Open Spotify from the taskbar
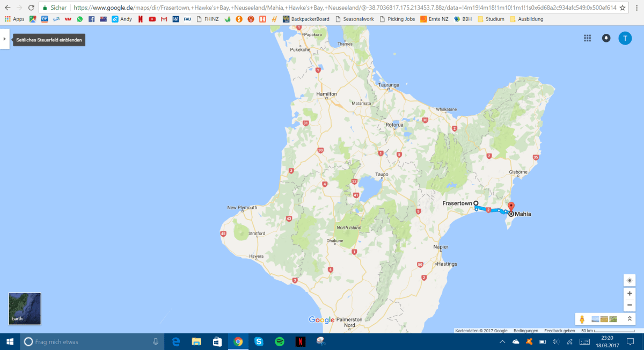Viewport: 644px width, 350px height. click(280, 341)
